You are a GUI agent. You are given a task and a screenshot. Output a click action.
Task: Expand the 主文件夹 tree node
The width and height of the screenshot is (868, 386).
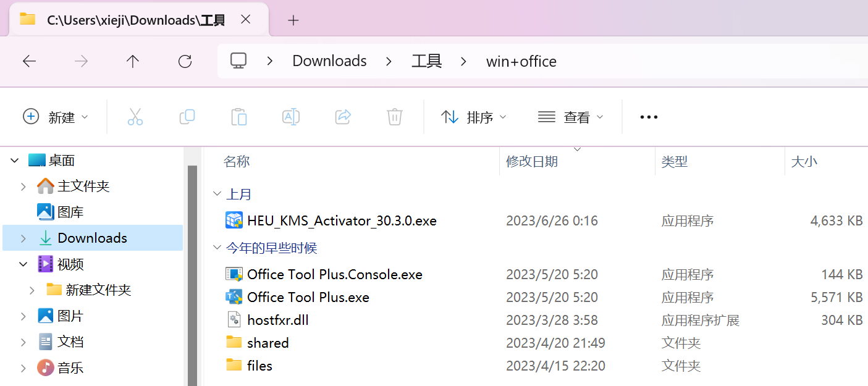click(x=23, y=186)
